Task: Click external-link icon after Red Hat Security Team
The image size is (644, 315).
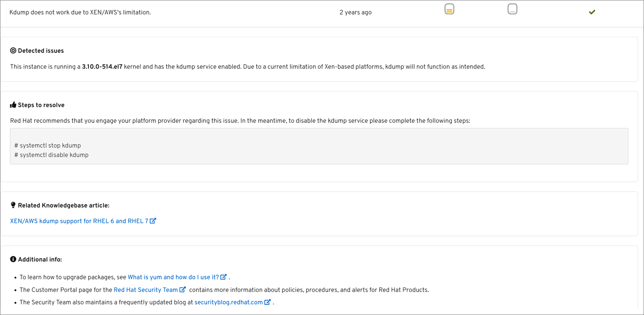Action: tap(182, 289)
